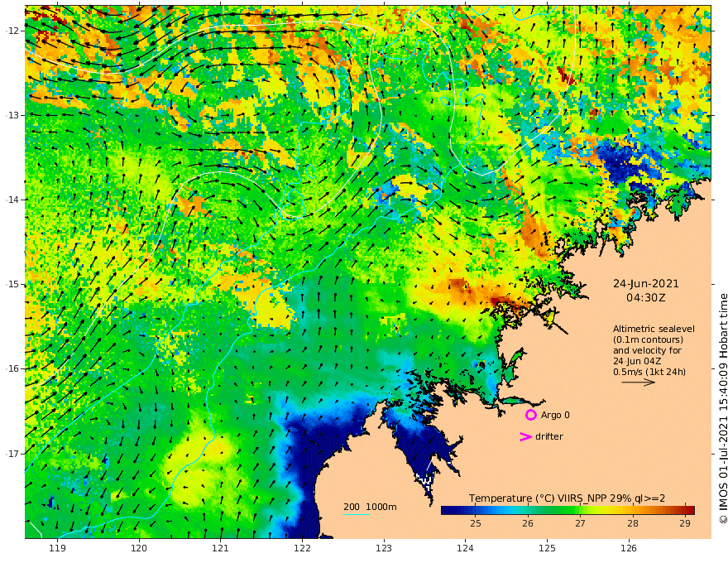Click the 'drifter' legend label
728x563 pixels.
(x=549, y=436)
